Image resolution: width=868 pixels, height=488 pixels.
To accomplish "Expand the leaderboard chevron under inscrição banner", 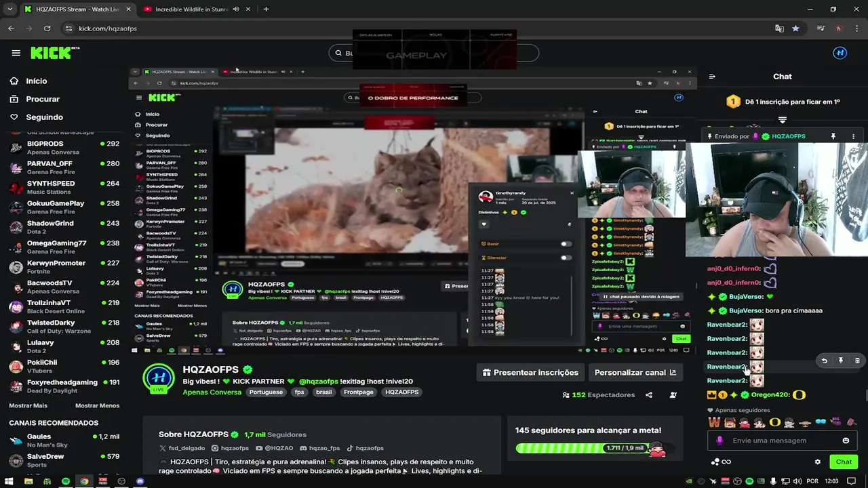I will coord(782,120).
